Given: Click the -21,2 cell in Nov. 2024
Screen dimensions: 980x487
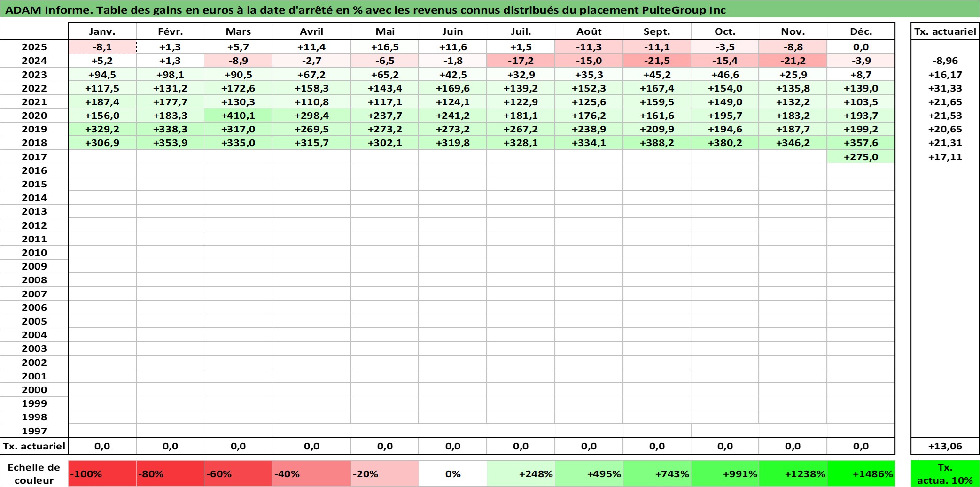Looking at the screenshot, I should pyautogui.click(x=793, y=61).
